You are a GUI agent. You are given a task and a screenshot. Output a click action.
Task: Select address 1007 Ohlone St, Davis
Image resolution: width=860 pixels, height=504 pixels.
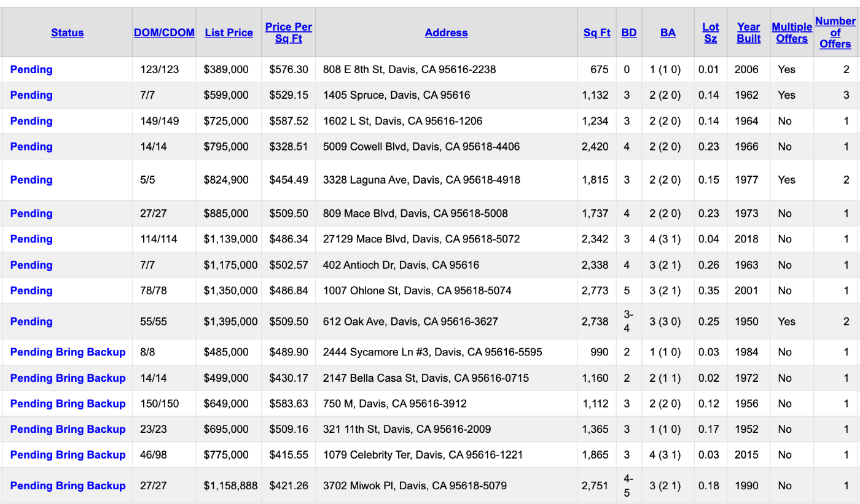(x=418, y=290)
